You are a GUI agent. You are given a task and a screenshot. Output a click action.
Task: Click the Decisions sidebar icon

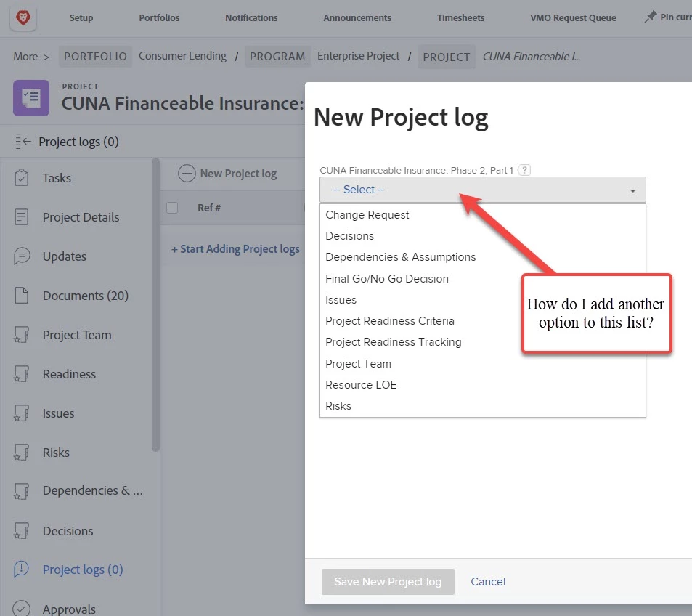(x=21, y=531)
